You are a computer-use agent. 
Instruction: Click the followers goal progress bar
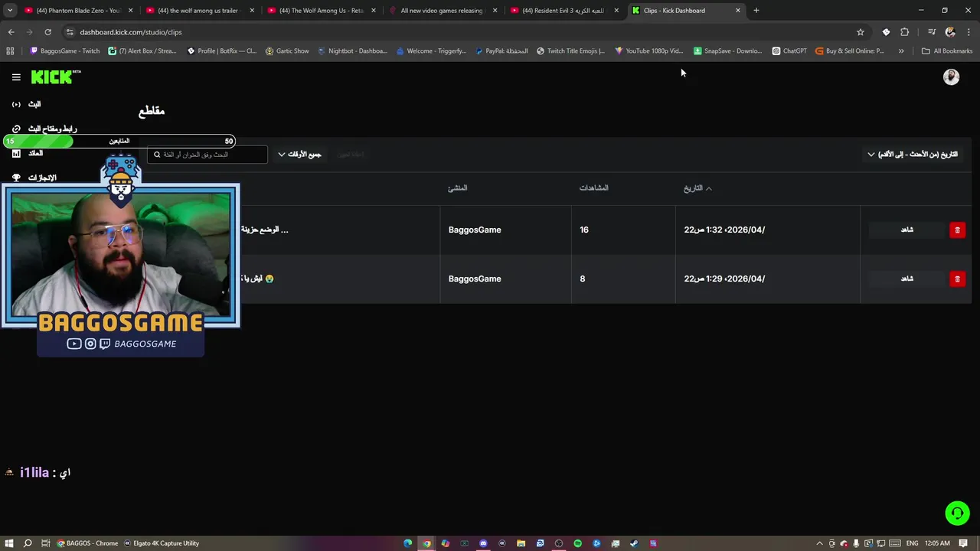(119, 141)
